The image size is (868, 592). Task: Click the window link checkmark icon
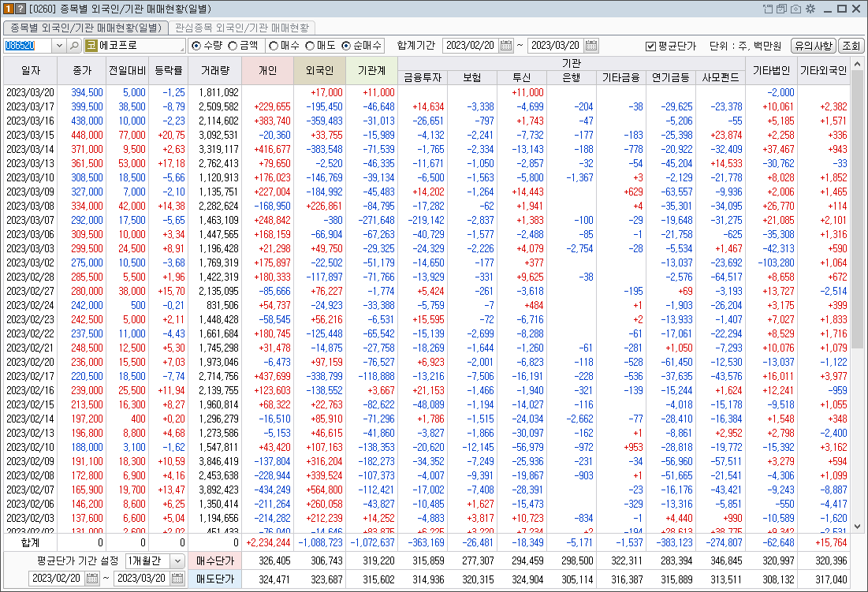pos(781,9)
